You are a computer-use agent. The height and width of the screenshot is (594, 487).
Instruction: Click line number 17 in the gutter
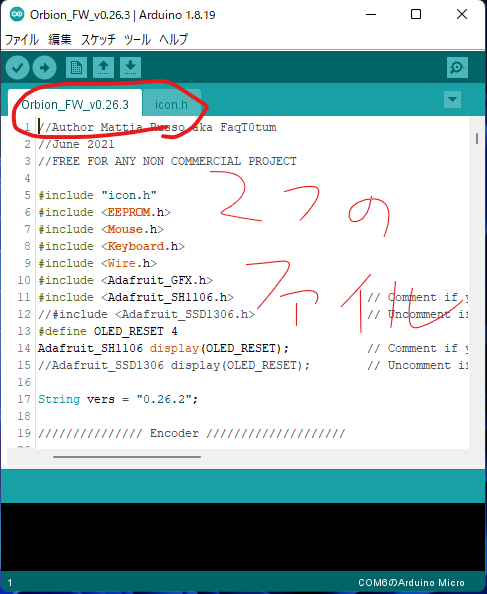[24, 399]
